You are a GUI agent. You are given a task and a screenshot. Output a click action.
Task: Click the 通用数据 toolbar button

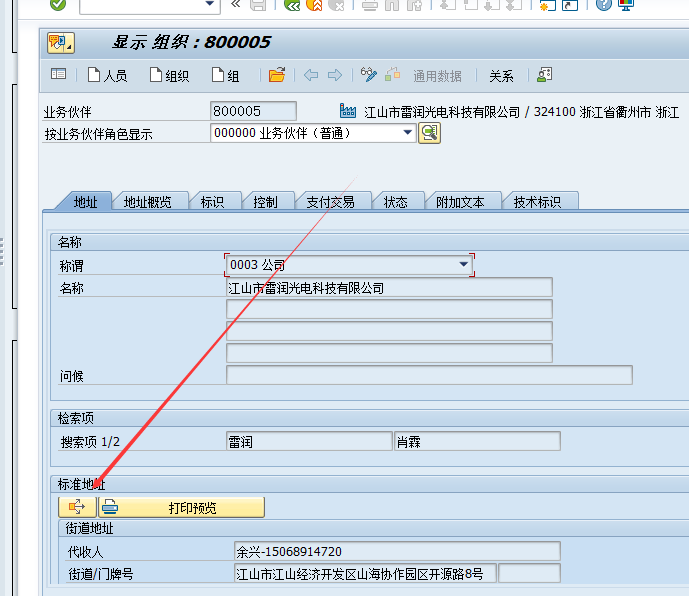[x=437, y=76]
